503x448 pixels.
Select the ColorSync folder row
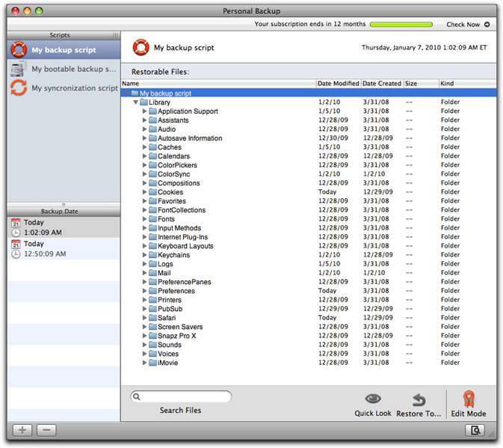pos(309,174)
